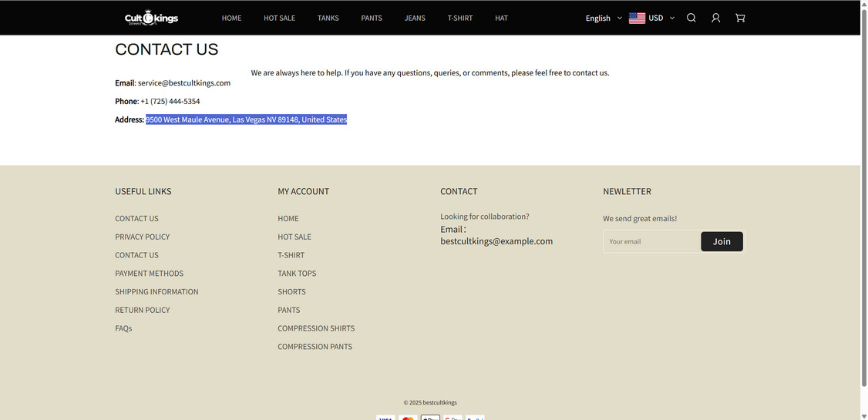Click the phone number +1 (725) 444-5354
The image size is (868, 420).
pyautogui.click(x=170, y=101)
